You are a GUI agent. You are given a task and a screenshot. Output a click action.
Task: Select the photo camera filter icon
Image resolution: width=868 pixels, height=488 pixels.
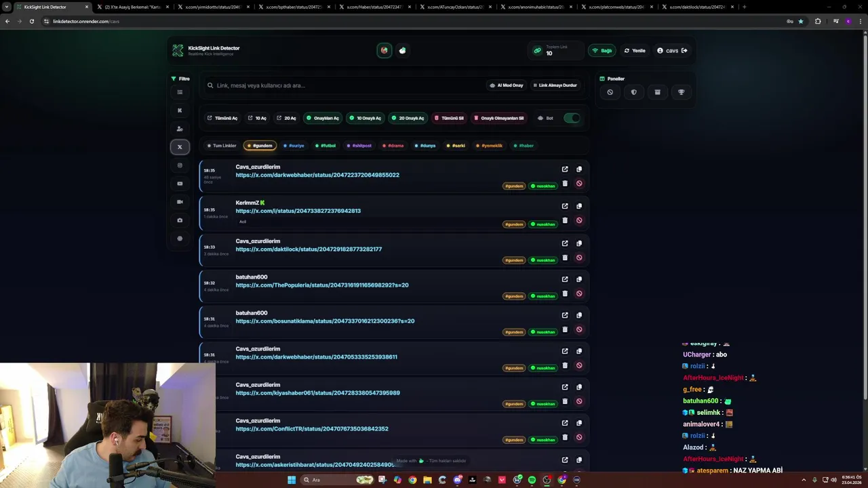(180, 220)
